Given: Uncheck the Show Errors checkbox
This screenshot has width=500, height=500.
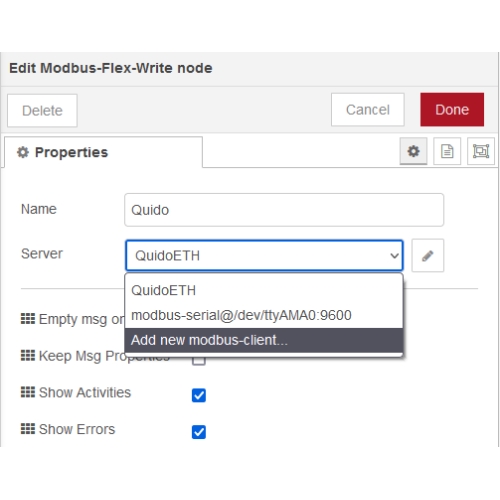Looking at the screenshot, I should pyautogui.click(x=199, y=432).
